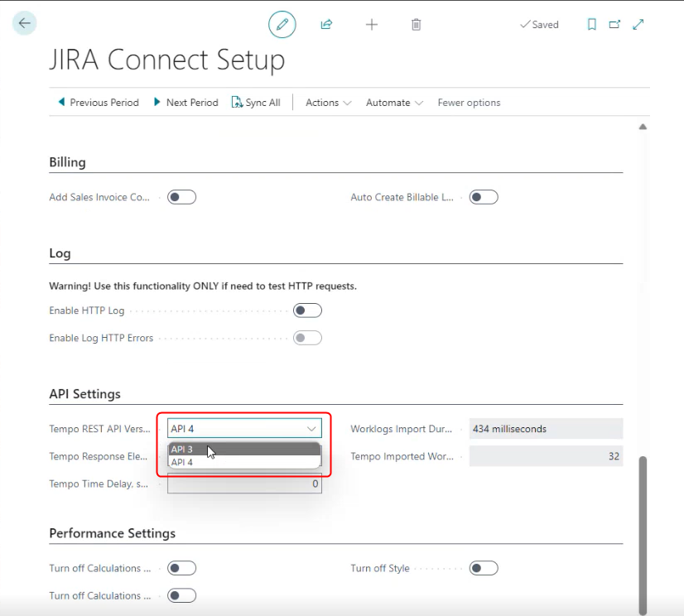Click the scrollbar up arrow
The width and height of the screenshot is (684, 616).
click(x=643, y=127)
